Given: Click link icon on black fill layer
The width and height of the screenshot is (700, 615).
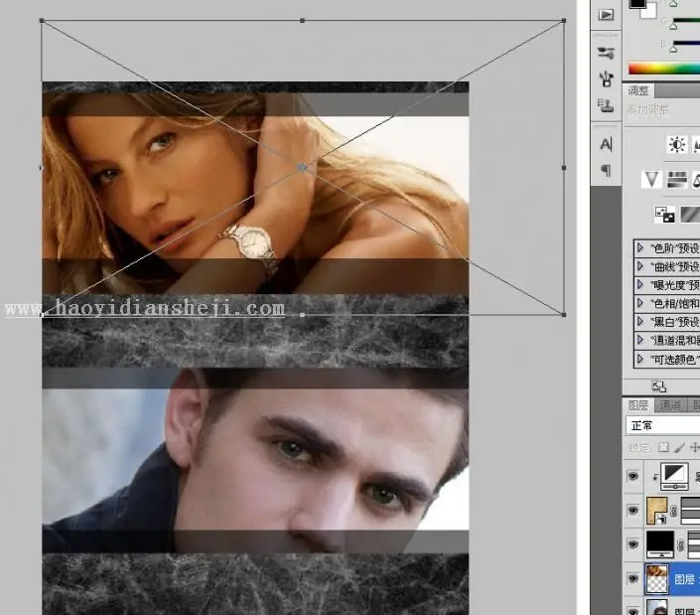Looking at the screenshot, I should click(x=680, y=544).
